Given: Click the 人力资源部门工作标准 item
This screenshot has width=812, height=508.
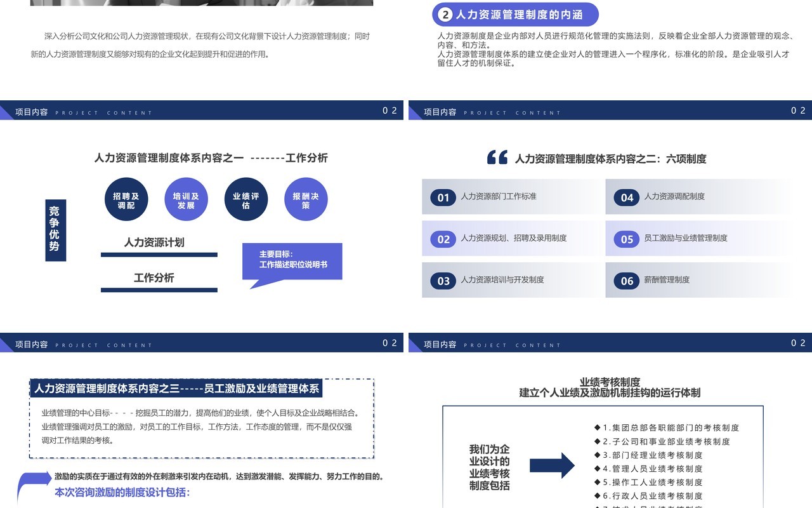Looking at the screenshot, I should (499, 197).
